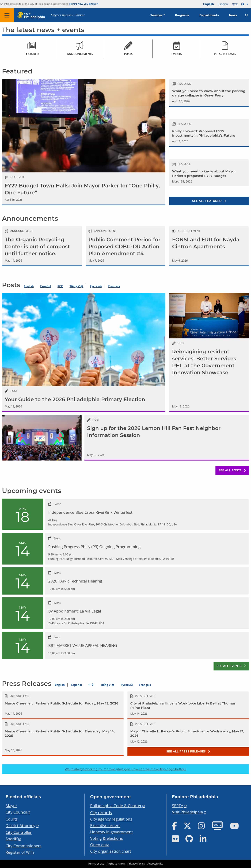This screenshot has width=251, height=868.
Task: Open the Government Innovation Showcase post
Action: [x=204, y=362]
